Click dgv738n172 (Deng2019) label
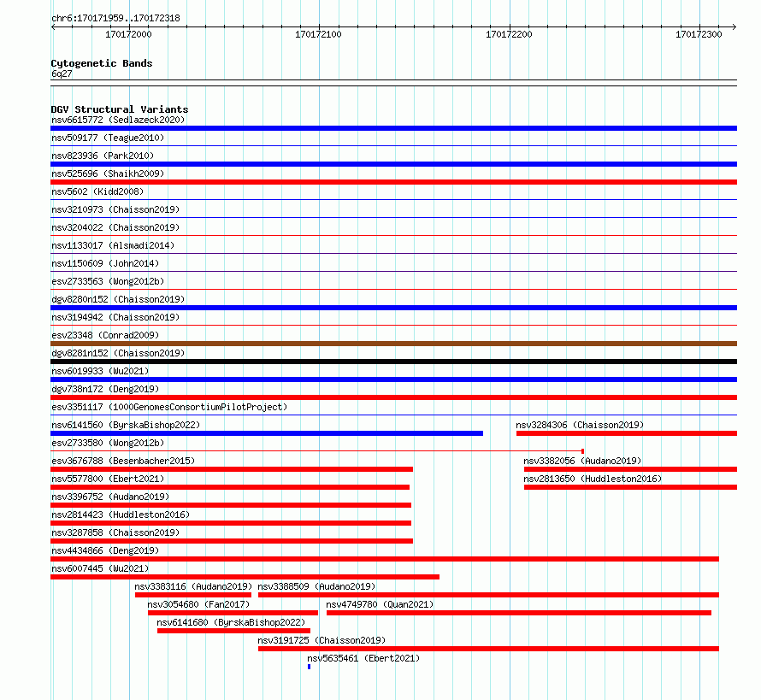761x700 pixels. tap(105, 389)
